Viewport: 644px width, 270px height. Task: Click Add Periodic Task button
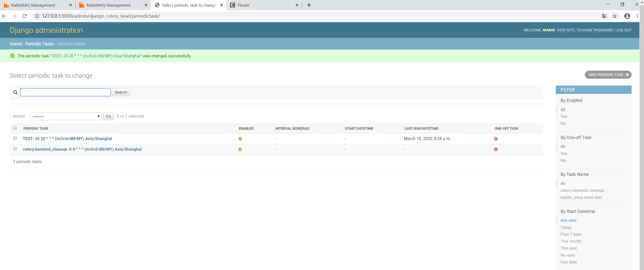point(608,75)
